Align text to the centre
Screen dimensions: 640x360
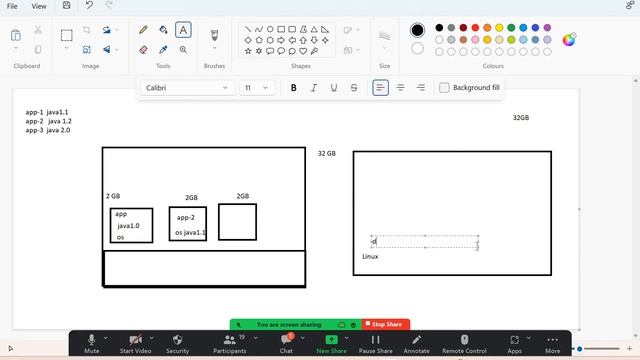(400, 88)
